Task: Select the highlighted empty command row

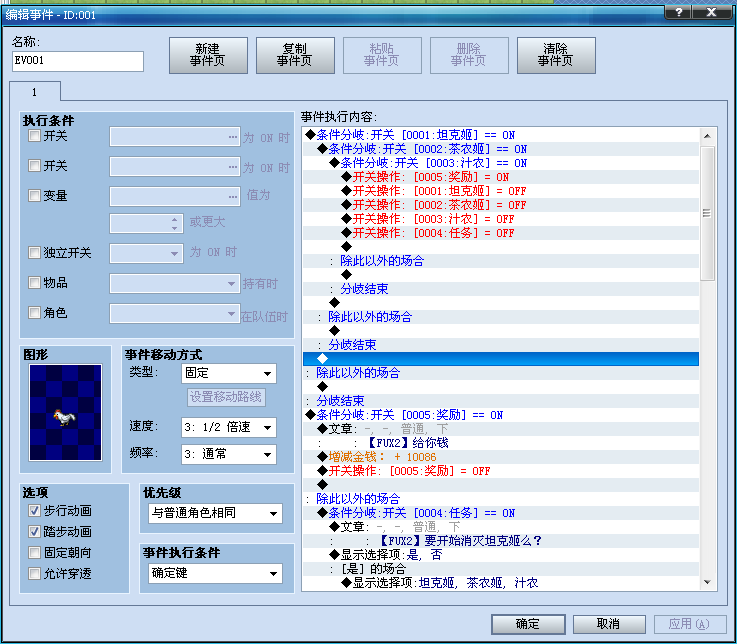Action: [501, 359]
